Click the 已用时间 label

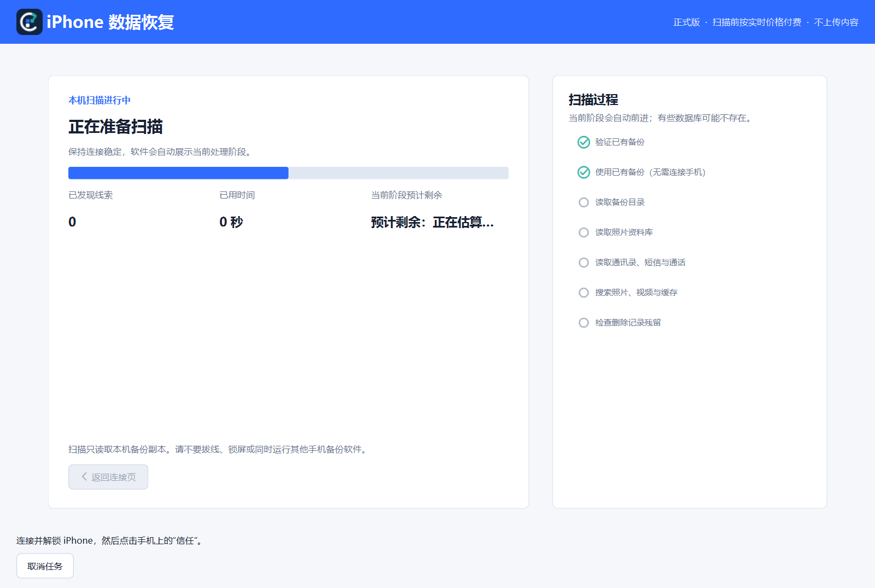(x=237, y=195)
